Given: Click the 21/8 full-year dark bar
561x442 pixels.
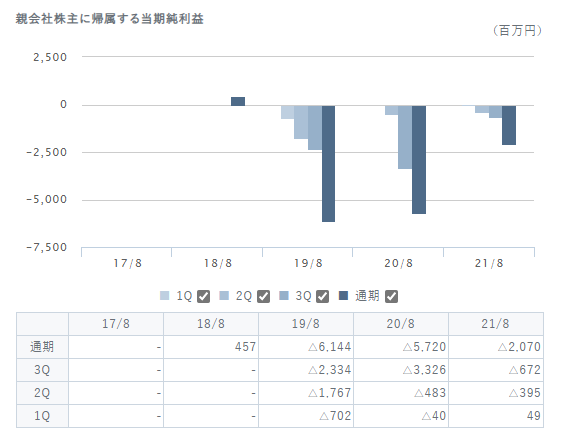Looking at the screenshot, I should click(509, 125).
